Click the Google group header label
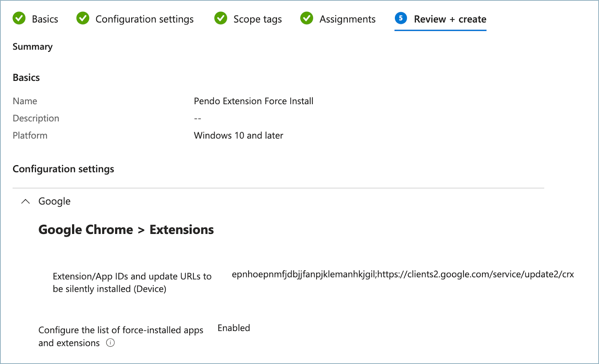This screenshot has width=599, height=364. coord(55,201)
